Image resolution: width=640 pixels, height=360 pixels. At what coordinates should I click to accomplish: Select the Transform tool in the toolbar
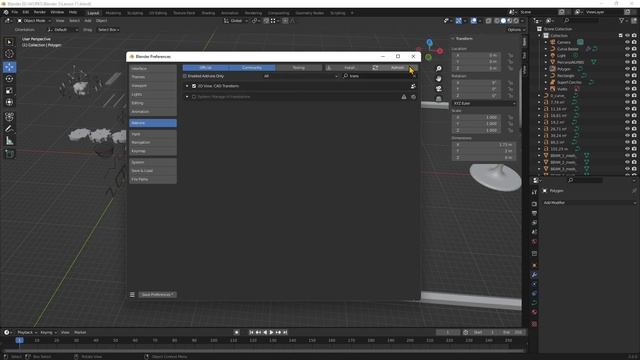9,102
